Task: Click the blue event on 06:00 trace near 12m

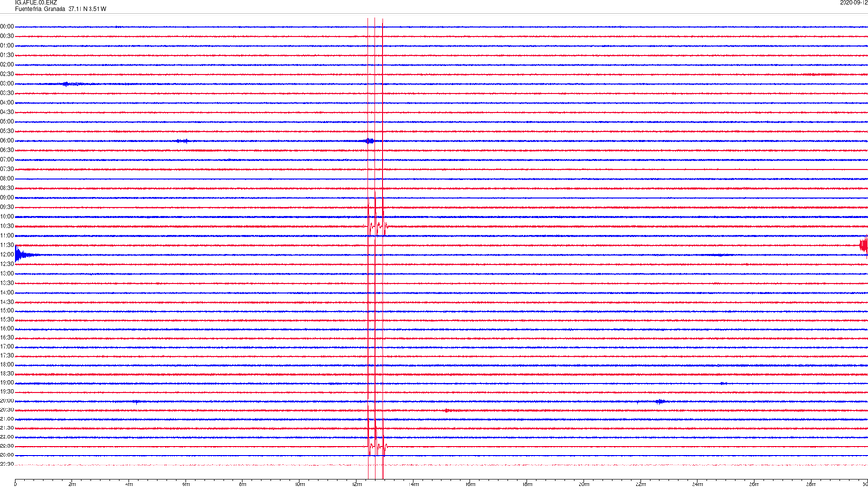Action: point(370,141)
